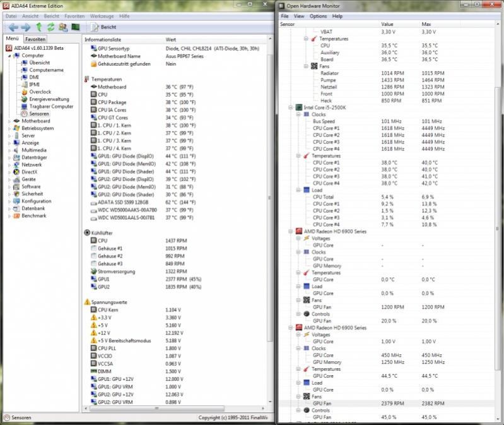The width and height of the screenshot is (504, 425).
Task: Click the Datenbank icon in the tree
Action: (16, 208)
